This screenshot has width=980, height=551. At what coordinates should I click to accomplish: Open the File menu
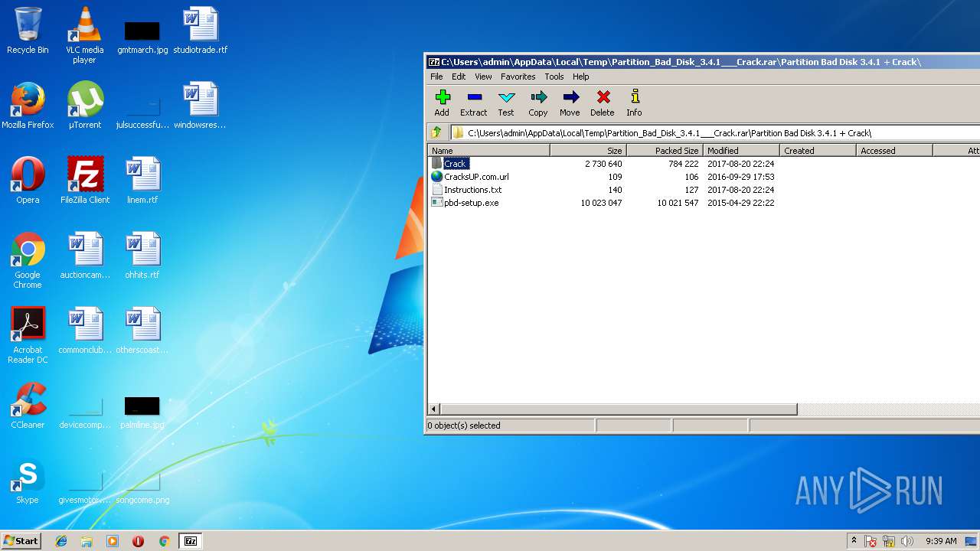click(x=436, y=77)
